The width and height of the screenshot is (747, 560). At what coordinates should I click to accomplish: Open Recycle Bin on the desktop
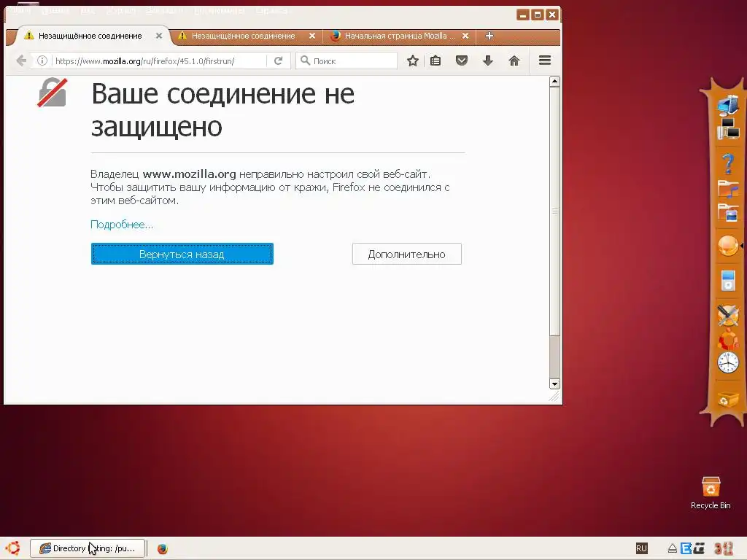pos(711,494)
